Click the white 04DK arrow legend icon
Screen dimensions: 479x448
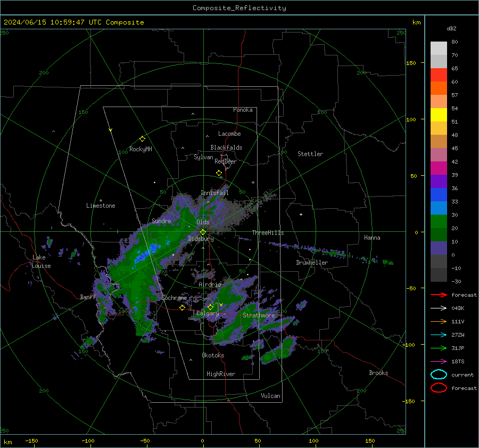(439, 308)
